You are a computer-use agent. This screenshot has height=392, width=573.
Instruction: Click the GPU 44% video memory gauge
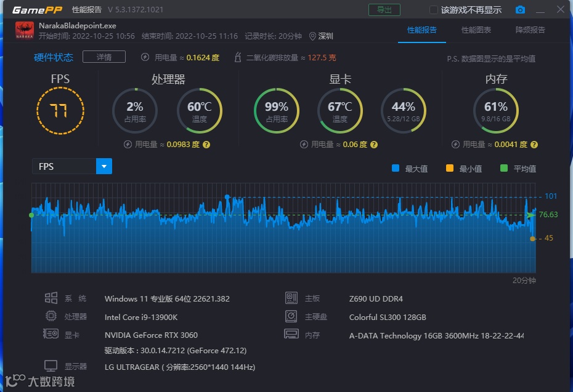click(404, 111)
